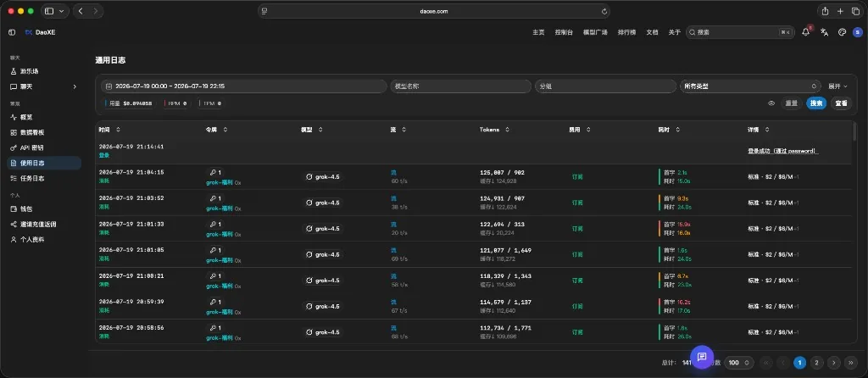The height and width of the screenshot is (378, 868).
Task: Sort by Tokens column
Action: coord(495,130)
